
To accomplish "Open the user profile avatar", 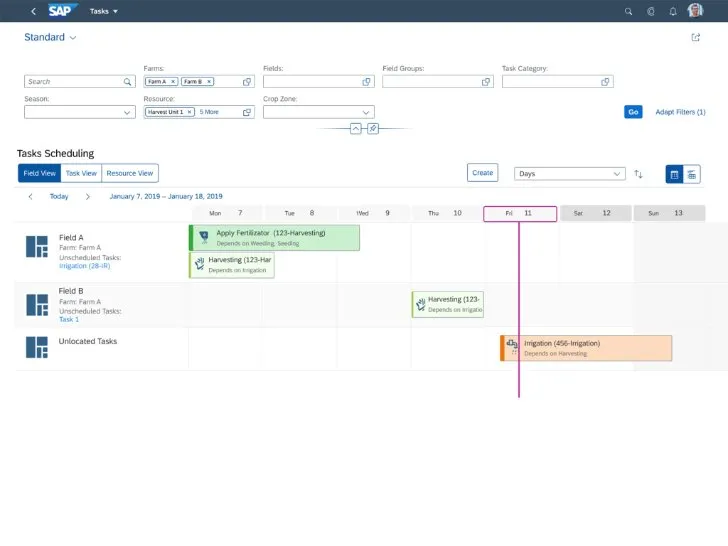I will click(695, 11).
